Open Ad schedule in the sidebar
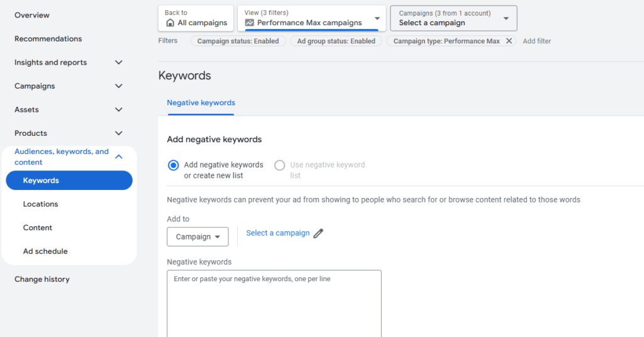The height and width of the screenshot is (337, 644). (x=45, y=251)
